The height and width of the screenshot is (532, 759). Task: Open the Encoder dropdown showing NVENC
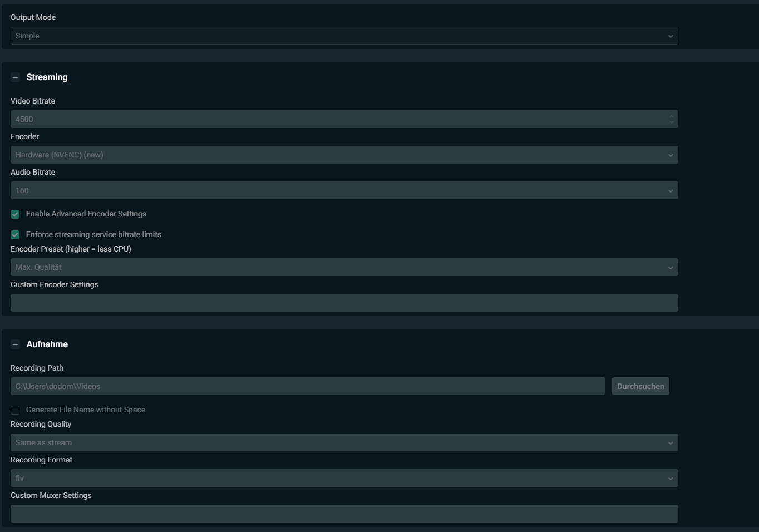(344, 155)
